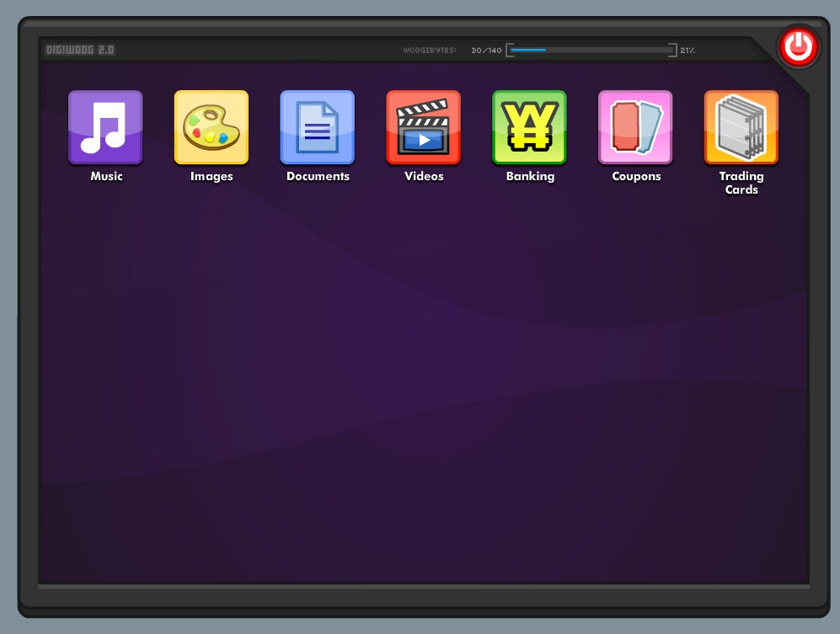Click the red power button
The image size is (840, 634).
click(x=798, y=47)
